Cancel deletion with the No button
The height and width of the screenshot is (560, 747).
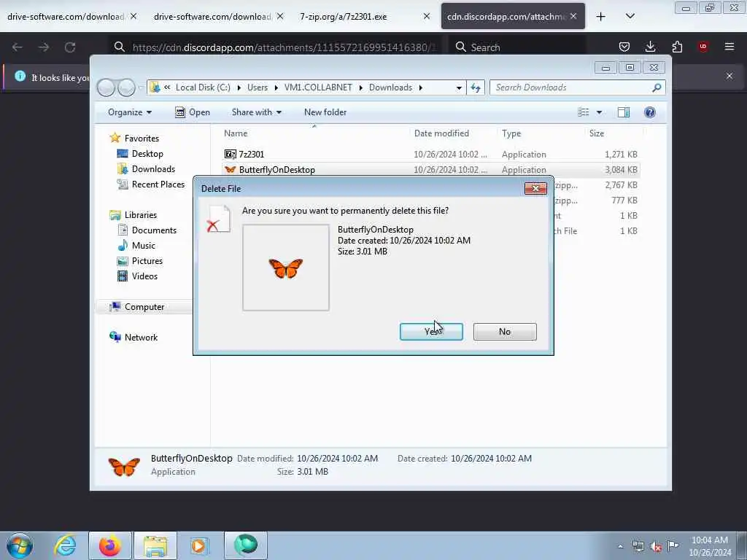tap(505, 332)
